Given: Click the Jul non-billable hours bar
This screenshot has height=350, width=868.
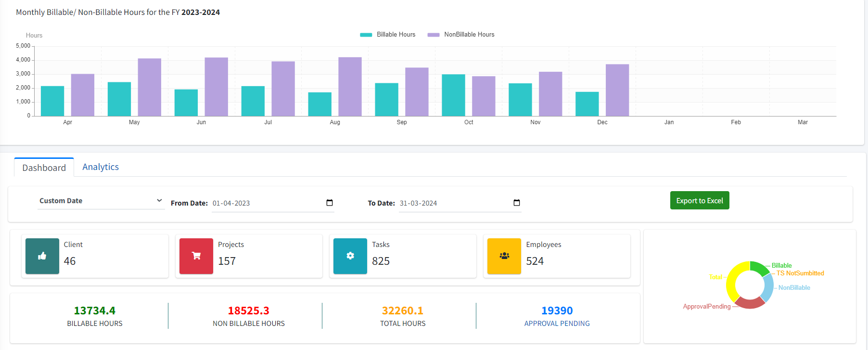Looking at the screenshot, I should pos(283,89).
